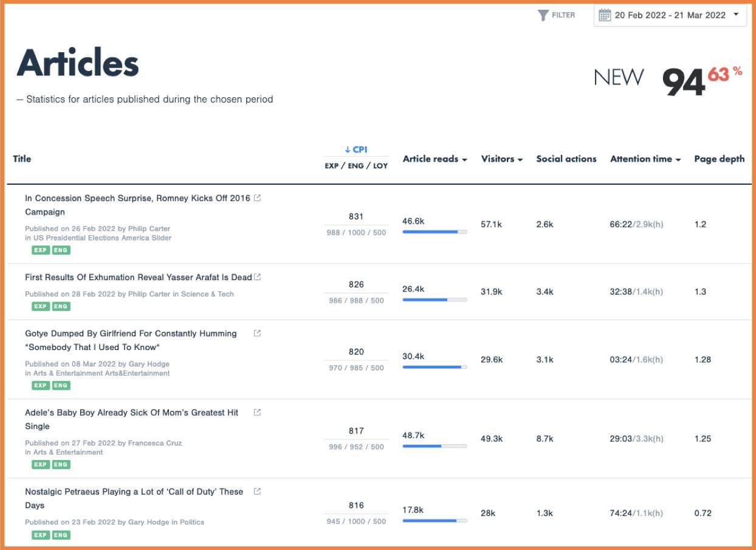Click the external link icon on the Petraeus article
This screenshot has height=550, width=756.
pyautogui.click(x=257, y=491)
